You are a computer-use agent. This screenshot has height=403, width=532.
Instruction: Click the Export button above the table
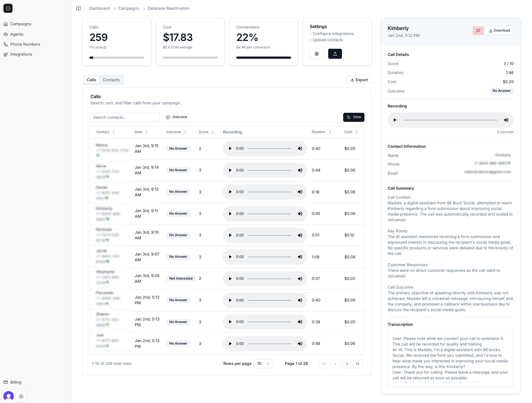point(359,80)
